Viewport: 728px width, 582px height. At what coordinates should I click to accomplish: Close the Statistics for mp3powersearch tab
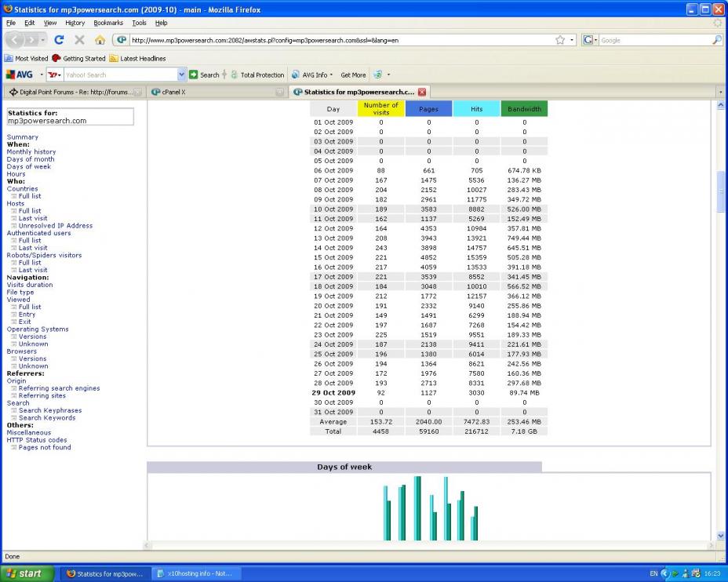422,92
